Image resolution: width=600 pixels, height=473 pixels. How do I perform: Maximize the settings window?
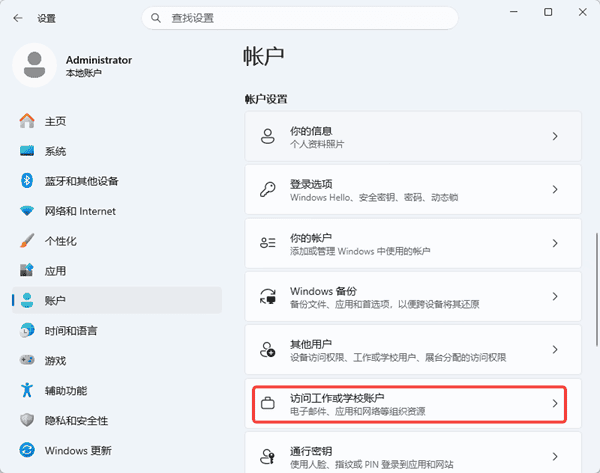pos(548,12)
